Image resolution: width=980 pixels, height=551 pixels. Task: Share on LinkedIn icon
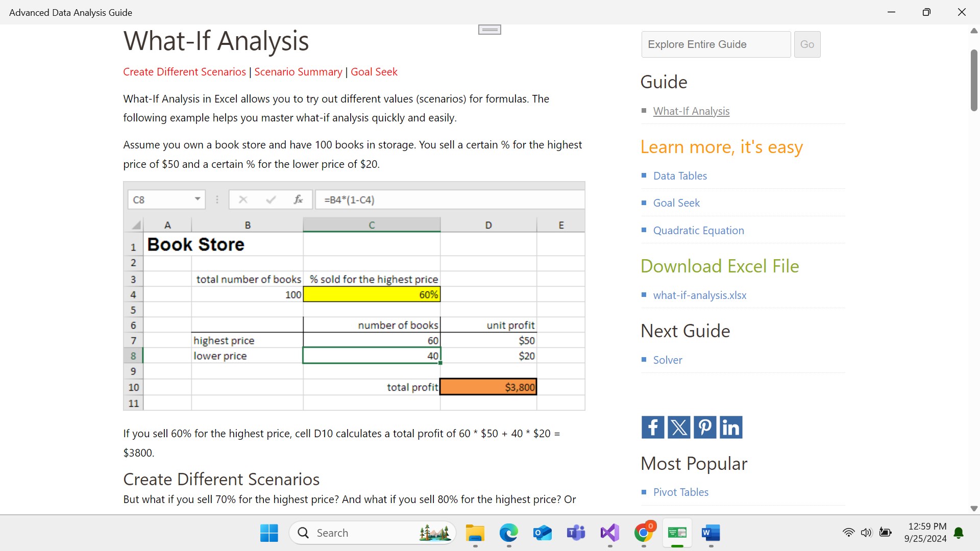click(730, 428)
